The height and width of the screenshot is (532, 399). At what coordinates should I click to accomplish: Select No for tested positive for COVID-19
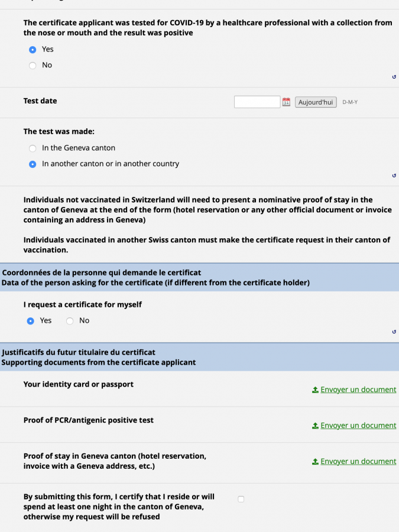pyautogui.click(x=33, y=66)
